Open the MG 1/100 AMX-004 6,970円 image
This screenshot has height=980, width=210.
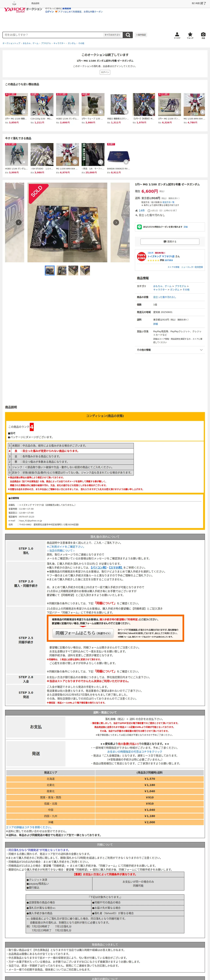[x=67, y=155]
